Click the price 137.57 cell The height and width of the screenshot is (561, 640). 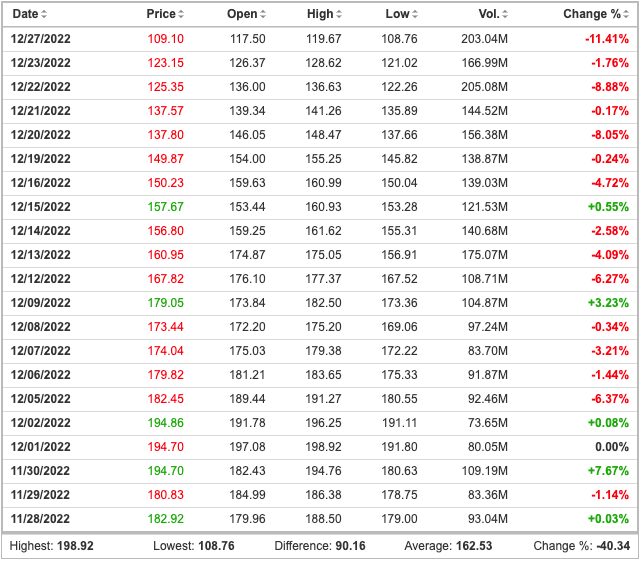coord(166,111)
